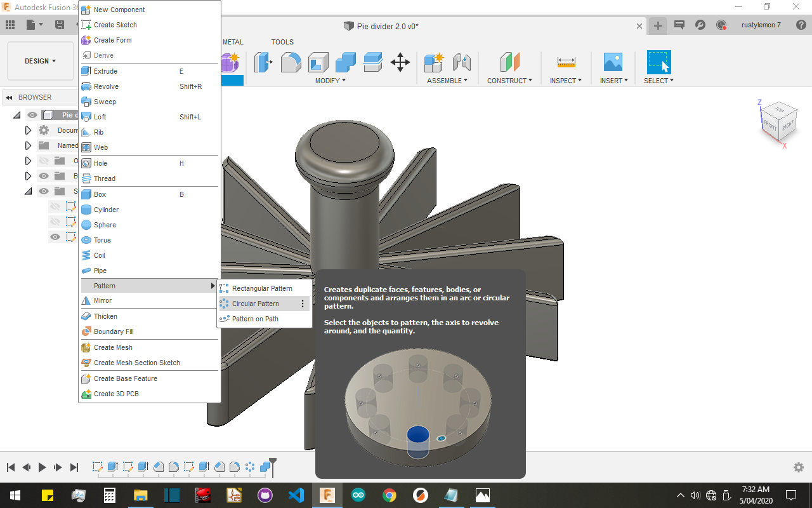Show the first hidden sketch in browser
This screenshot has height=508, width=812.
(55, 206)
